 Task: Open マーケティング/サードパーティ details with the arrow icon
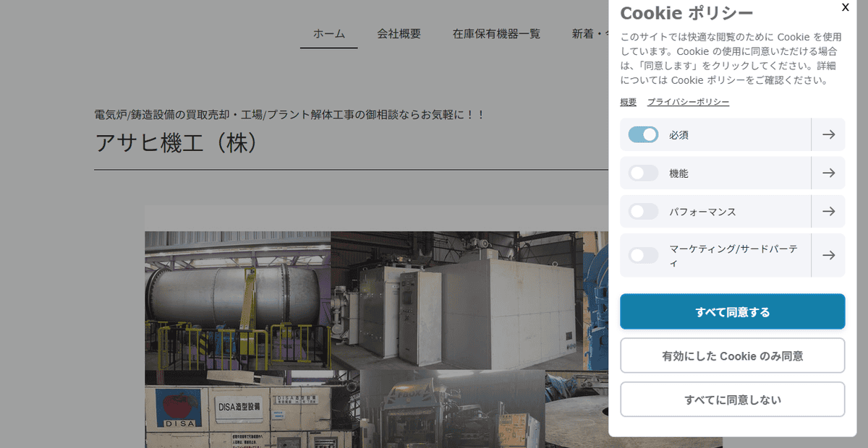828,255
